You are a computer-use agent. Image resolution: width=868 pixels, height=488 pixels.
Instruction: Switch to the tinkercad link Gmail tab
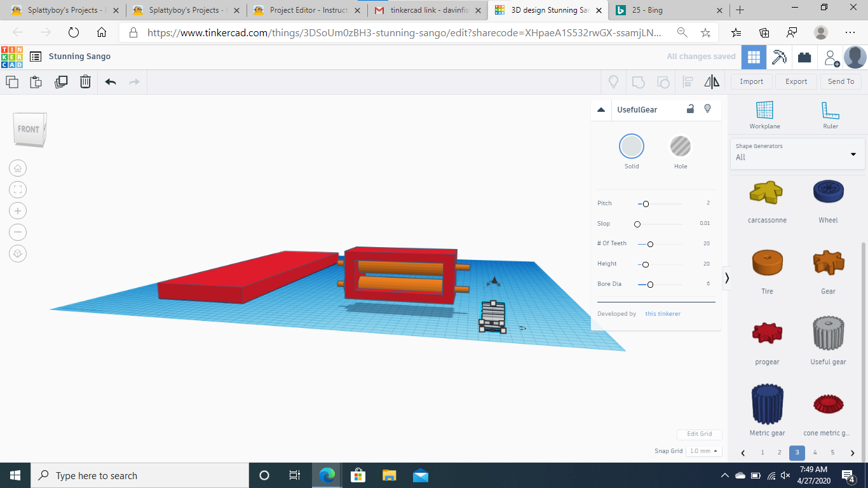428,11
